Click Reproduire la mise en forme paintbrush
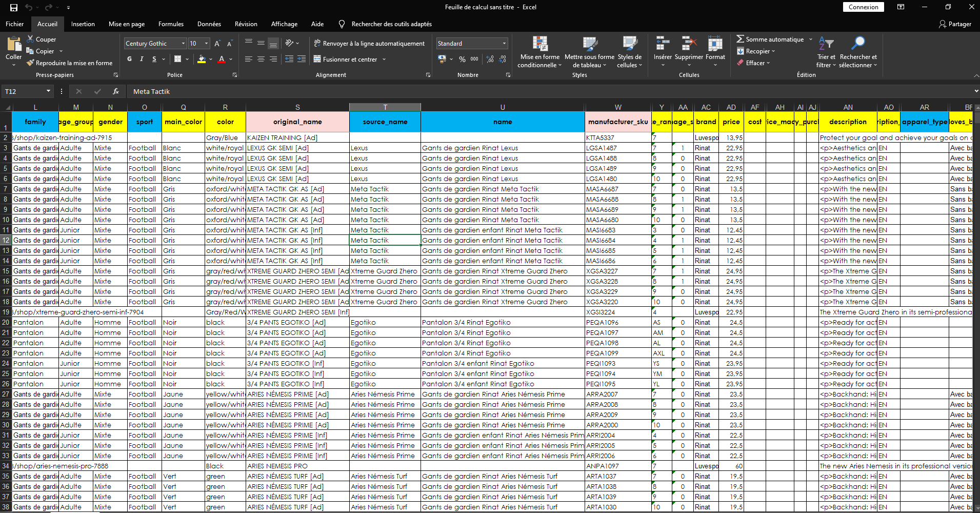 [30, 63]
